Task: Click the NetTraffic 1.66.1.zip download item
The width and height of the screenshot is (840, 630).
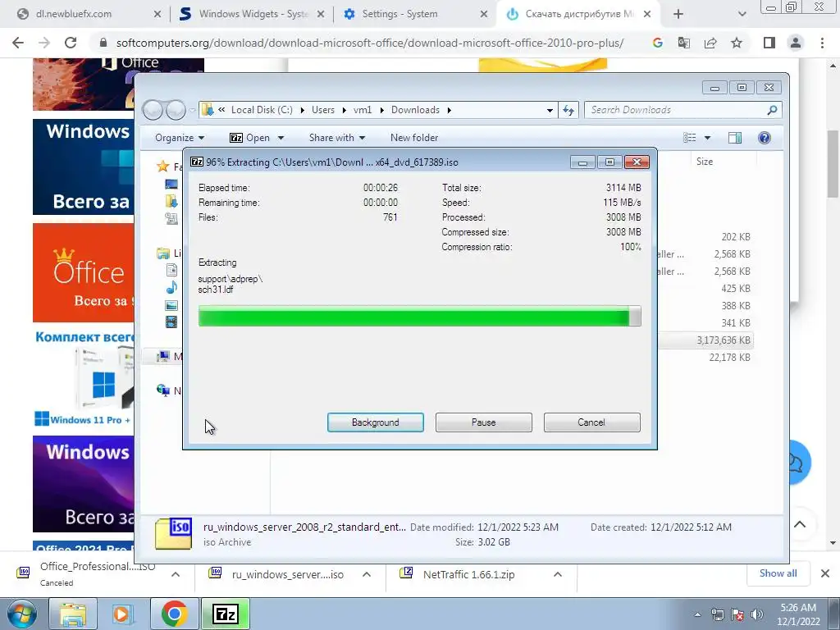Action: pyautogui.click(x=468, y=574)
